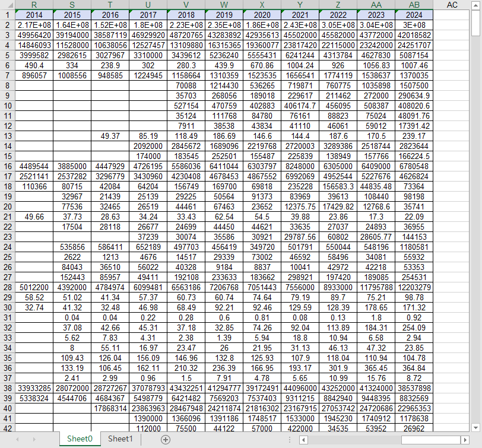Viewport: 482px width, 448px height.
Task: Click cell with value 406174.7
Action: (x=300, y=106)
